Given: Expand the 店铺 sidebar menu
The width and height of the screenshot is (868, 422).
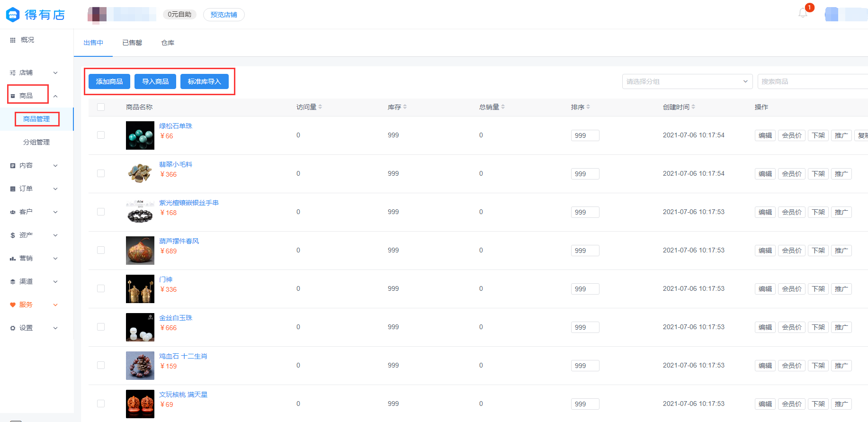Looking at the screenshot, I should pos(33,72).
